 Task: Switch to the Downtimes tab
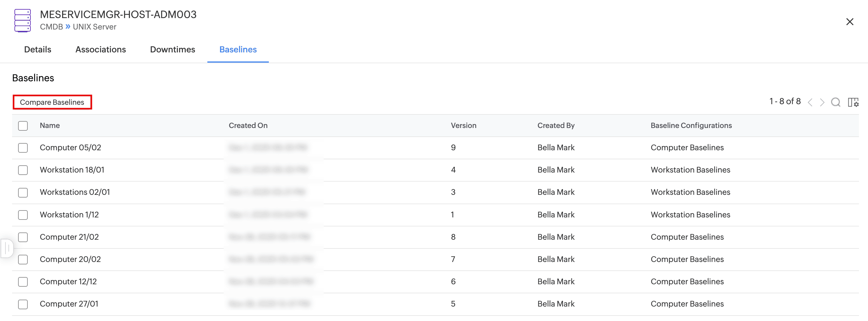click(172, 49)
